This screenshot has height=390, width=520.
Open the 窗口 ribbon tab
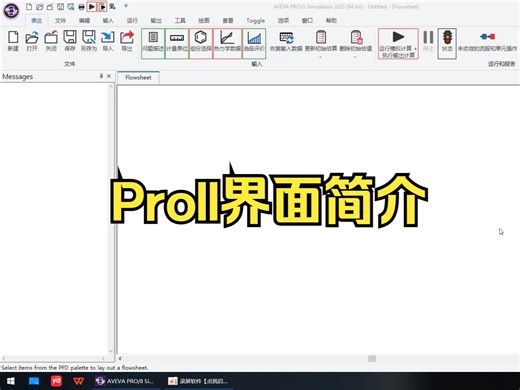click(307, 21)
